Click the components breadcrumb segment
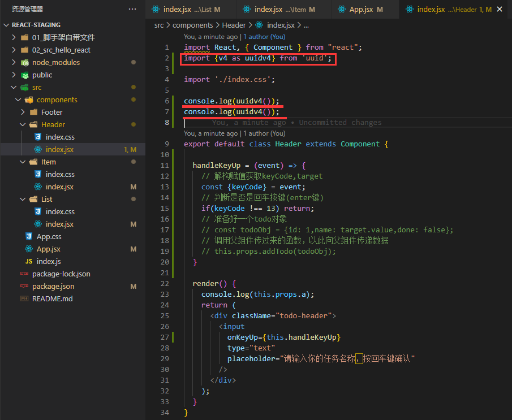This screenshot has height=420, width=512. pos(193,25)
